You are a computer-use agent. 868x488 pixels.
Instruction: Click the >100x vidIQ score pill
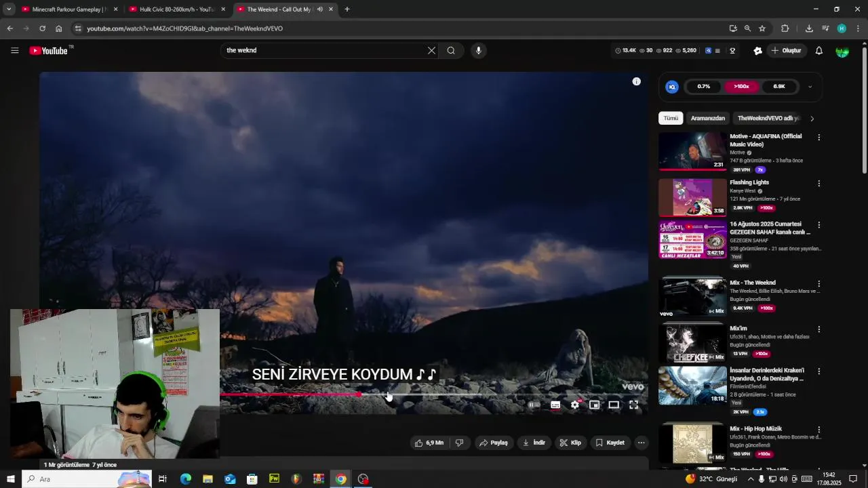[741, 87]
